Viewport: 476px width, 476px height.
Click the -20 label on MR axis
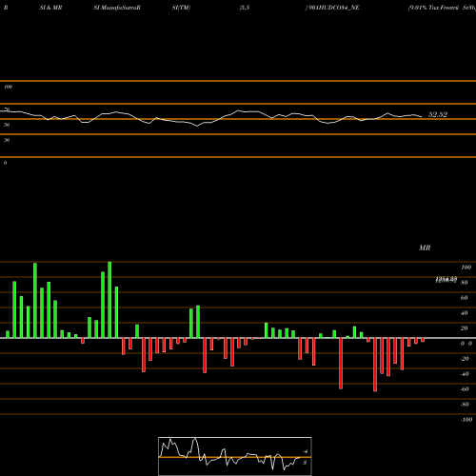(465, 359)
